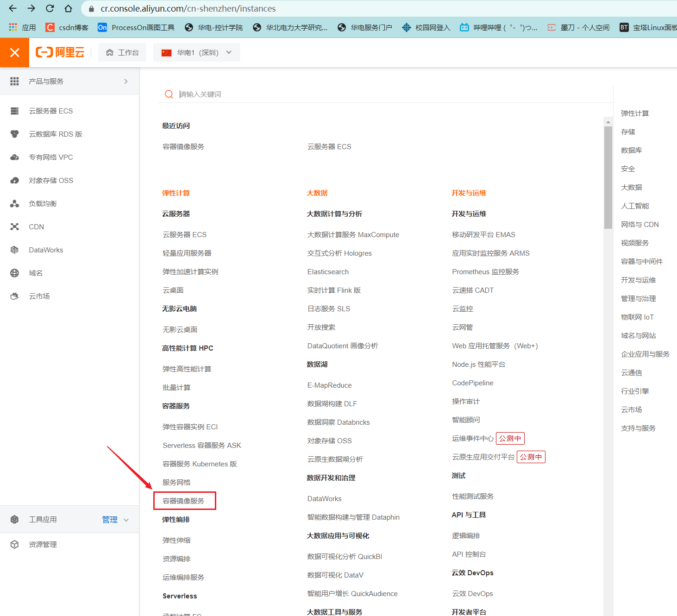Open the 哔哩哔哩 bookmark
This screenshot has height=616, width=677.
499,27
